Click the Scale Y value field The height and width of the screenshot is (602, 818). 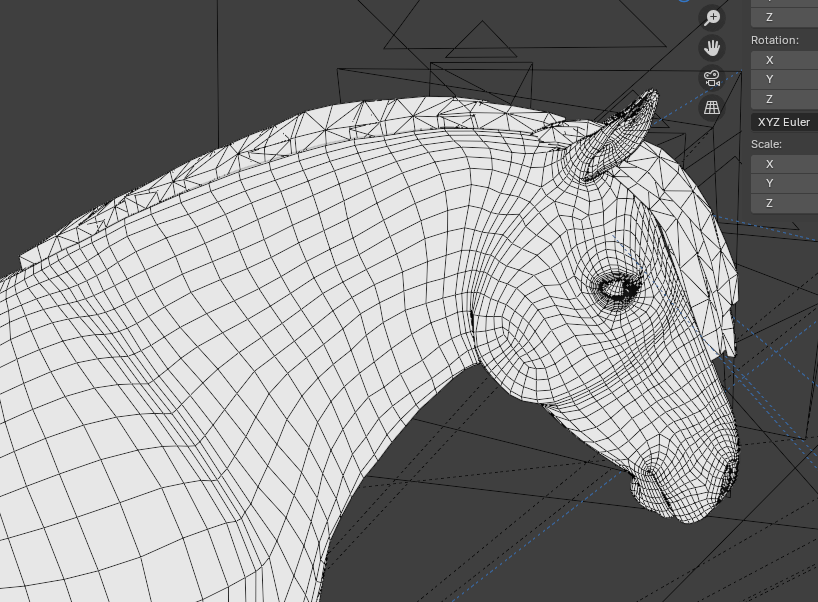(785, 183)
